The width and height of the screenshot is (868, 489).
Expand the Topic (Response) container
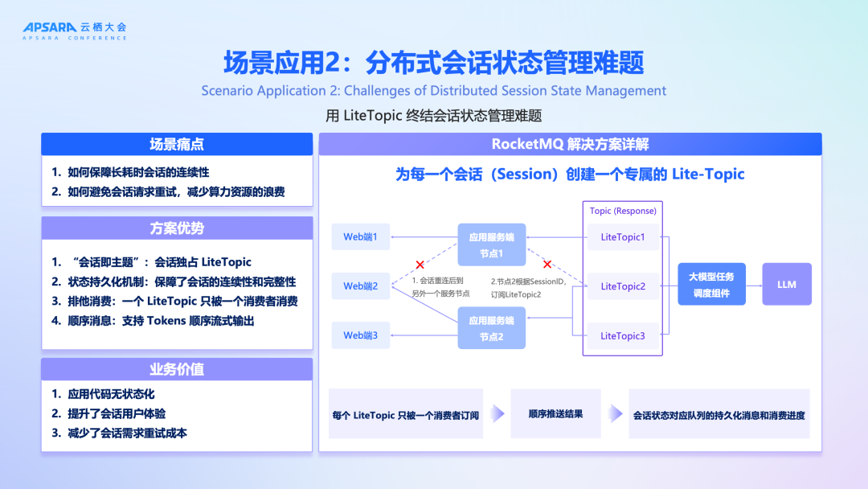coord(621,210)
